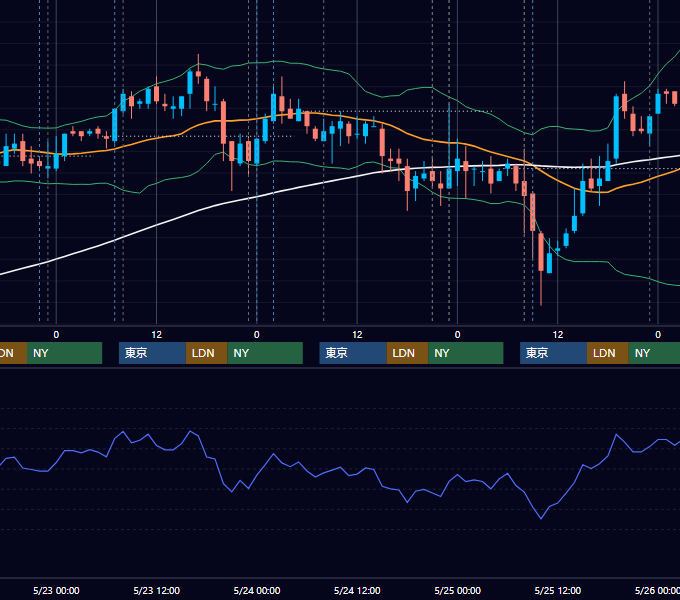Click the lowest red candle on 5/25

point(541,252)
